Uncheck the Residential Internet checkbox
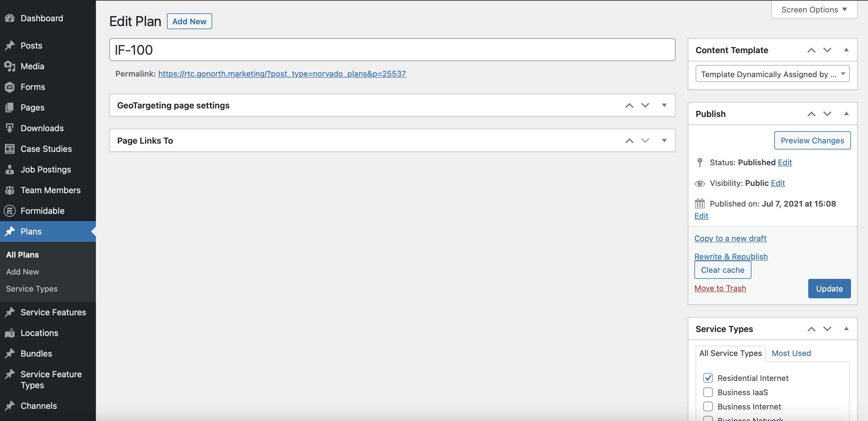Viewport: 868px width, 421px height. point(708,378)
